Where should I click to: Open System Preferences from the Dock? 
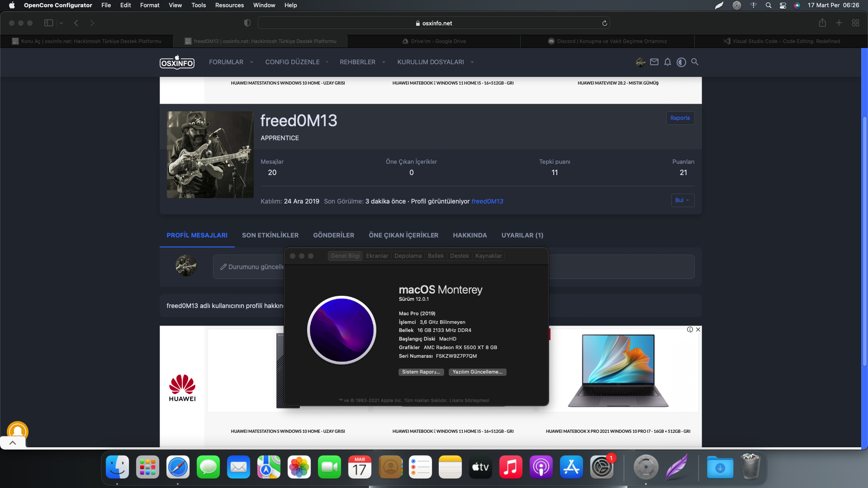tap(602, 467)
